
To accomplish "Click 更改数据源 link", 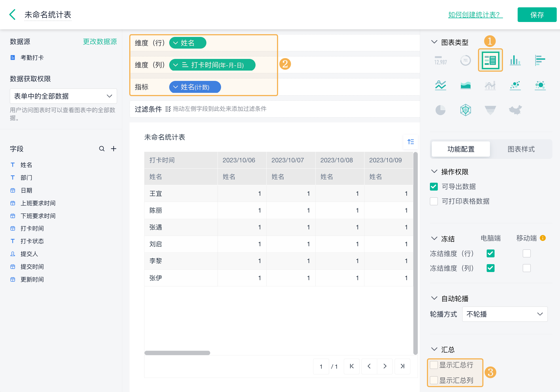I will tap(100, 42).
